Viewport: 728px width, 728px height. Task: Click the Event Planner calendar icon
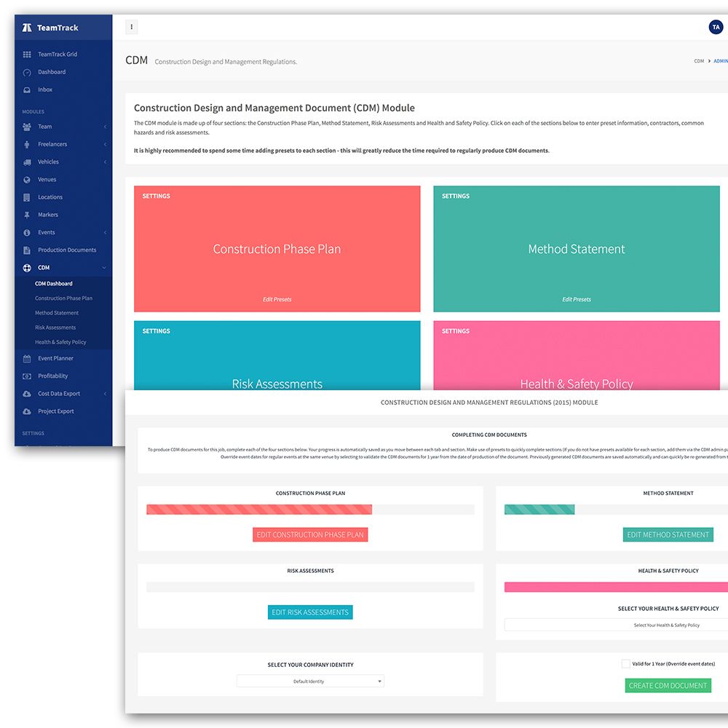[x=27, y=358]
